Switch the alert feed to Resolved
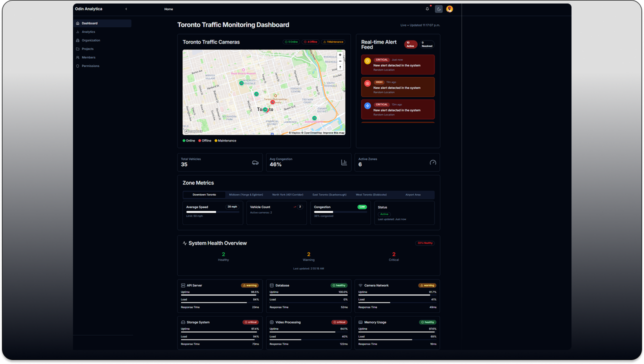 pyautogui.click(x=426, y=44)
